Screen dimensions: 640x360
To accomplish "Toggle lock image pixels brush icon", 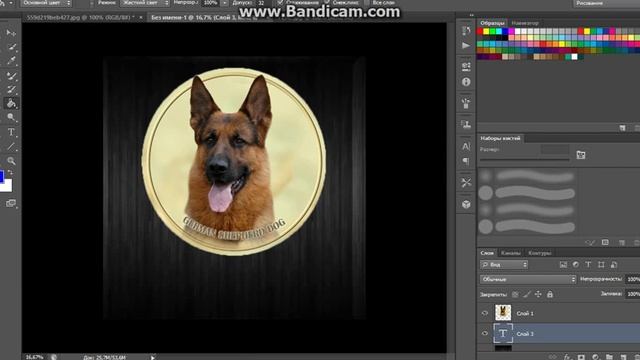I will [527, 294].
